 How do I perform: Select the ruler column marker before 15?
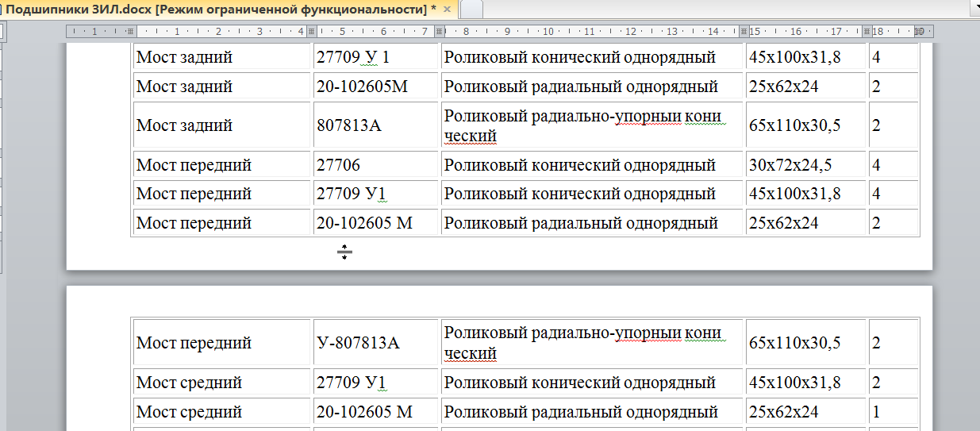click(744, 32)
